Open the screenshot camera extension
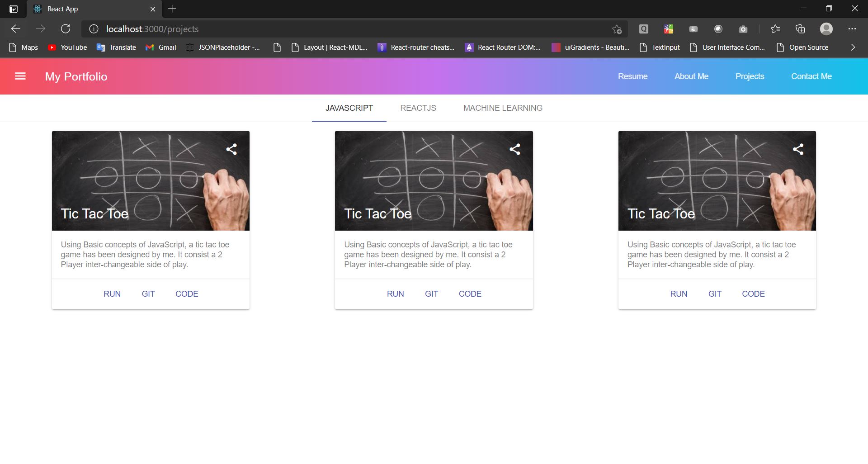This screenshot has width=868, height=464. tap(743, 28)
